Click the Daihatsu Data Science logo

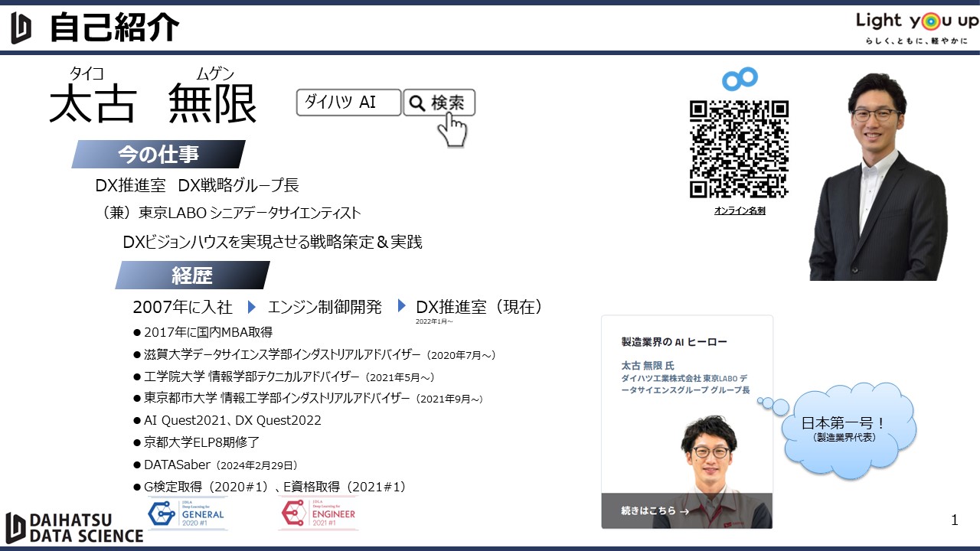coord(74,528)
